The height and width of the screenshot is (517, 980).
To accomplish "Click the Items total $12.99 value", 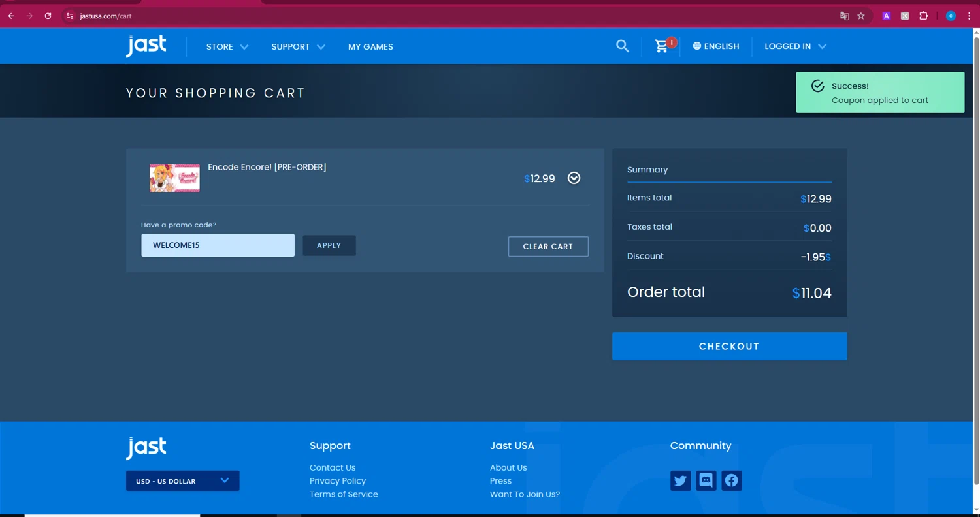I will [x=816, y=199].
